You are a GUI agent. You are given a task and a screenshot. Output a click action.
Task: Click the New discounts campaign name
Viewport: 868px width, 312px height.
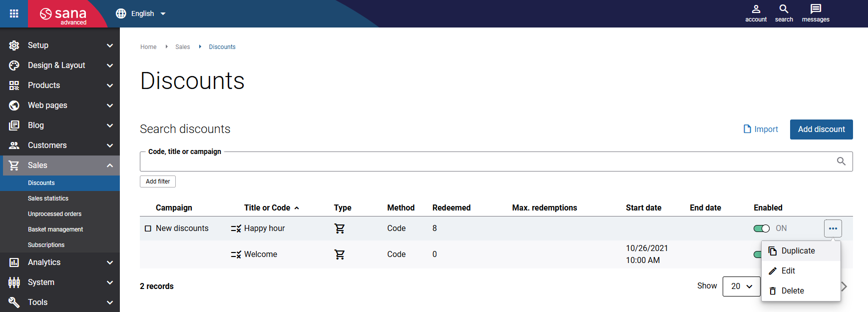pos(182,228)
